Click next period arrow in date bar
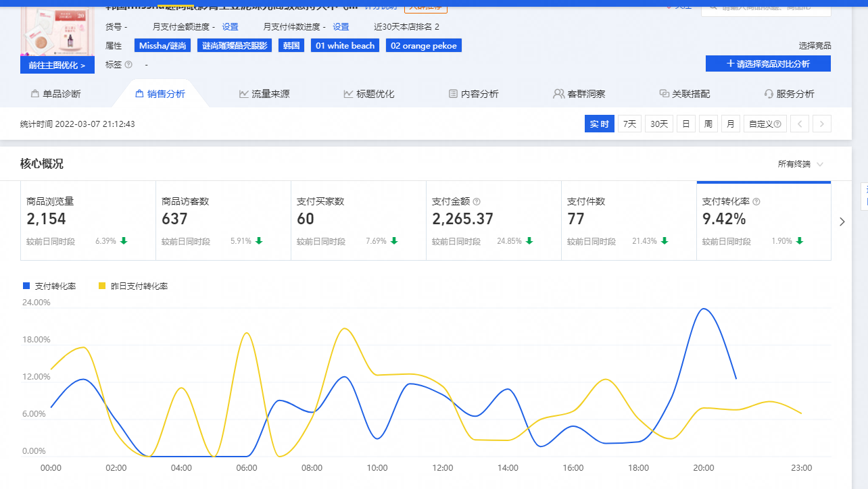 point(822,124)
